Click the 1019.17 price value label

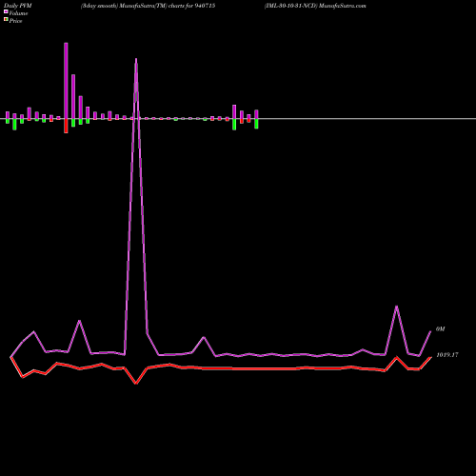tap(447, 355)
